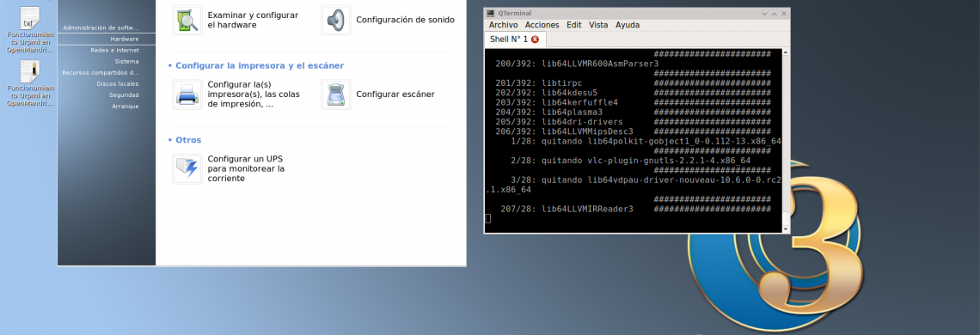
Task: Minimize the QTerminal window
Action: [765, 13]
